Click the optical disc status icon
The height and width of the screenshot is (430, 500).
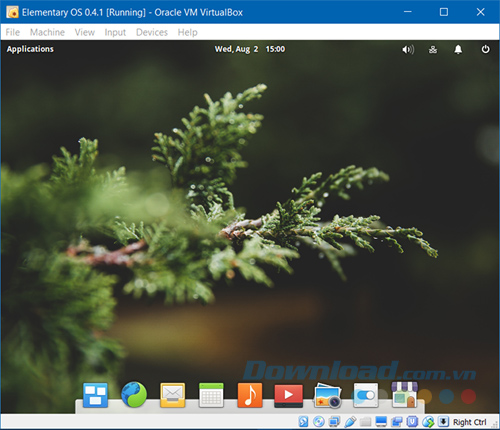coord(319,422)
